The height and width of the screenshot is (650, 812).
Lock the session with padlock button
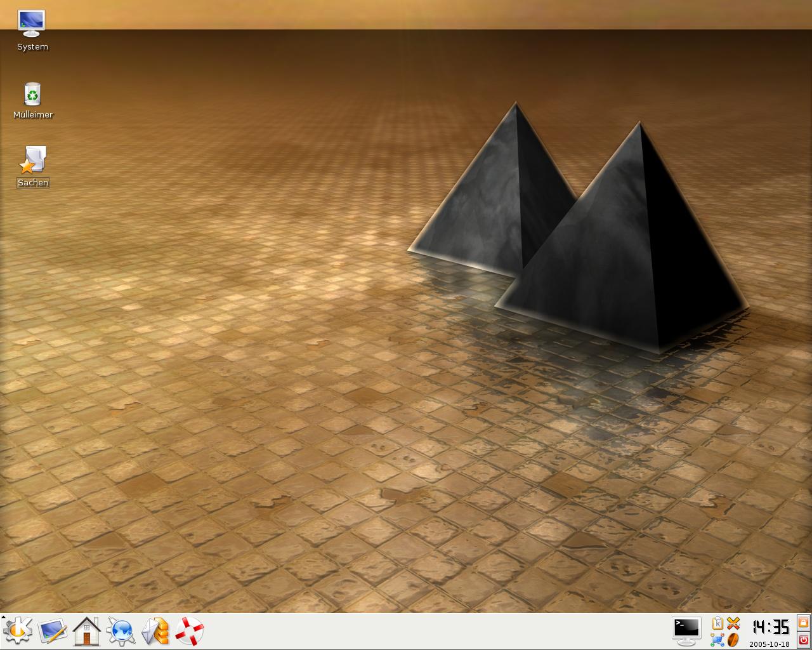[804, 623]
